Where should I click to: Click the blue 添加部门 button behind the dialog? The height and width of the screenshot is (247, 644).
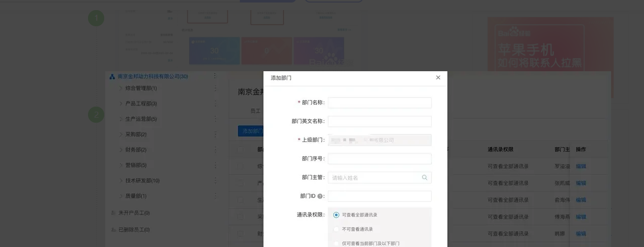(x=251, y=131)
